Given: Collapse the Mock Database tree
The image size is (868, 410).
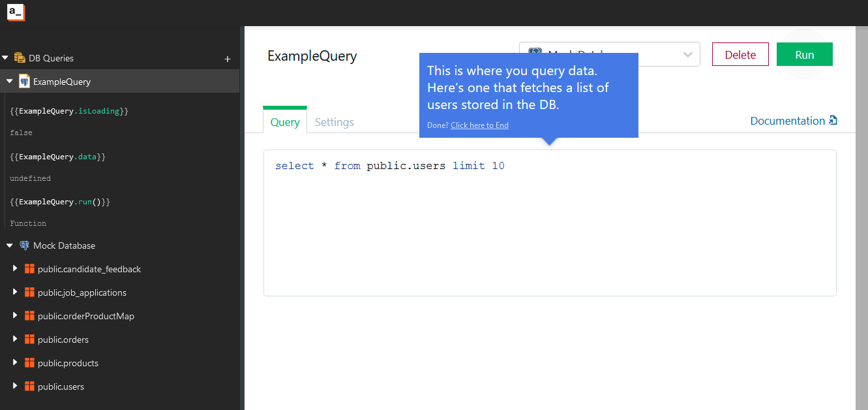Looking at the screenshot, I should pyautogui.click(x=9, y=245).
